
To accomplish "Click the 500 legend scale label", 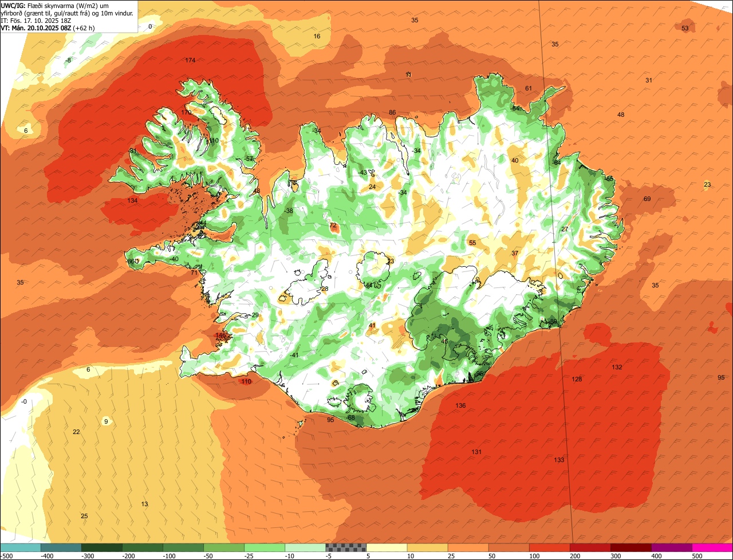I will [x=697, y=555].
